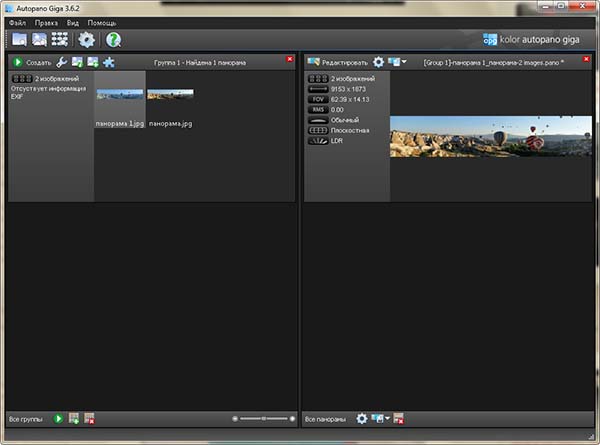Screen dimensions: 600x445
Task: Expand the all-panoramas save dropdown at the bottom
Action: 386,418
